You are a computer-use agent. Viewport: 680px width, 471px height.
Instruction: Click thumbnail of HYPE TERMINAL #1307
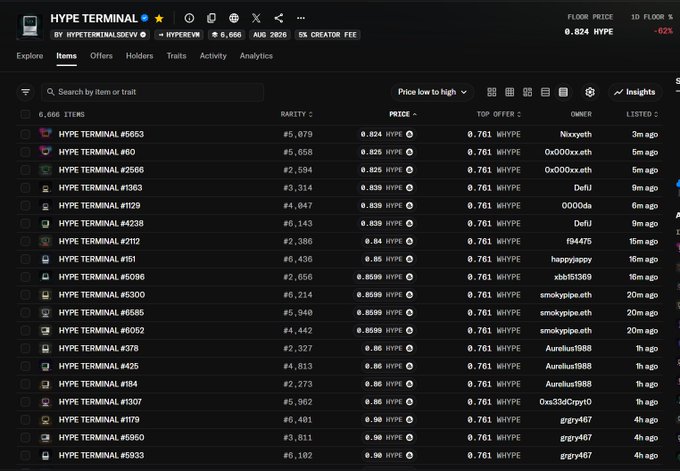tap(45, 402)
